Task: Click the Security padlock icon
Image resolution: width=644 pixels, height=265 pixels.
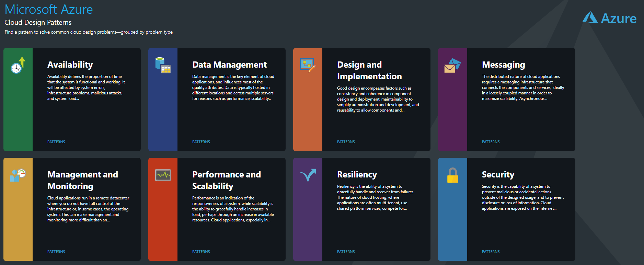Action: (452, 175)
